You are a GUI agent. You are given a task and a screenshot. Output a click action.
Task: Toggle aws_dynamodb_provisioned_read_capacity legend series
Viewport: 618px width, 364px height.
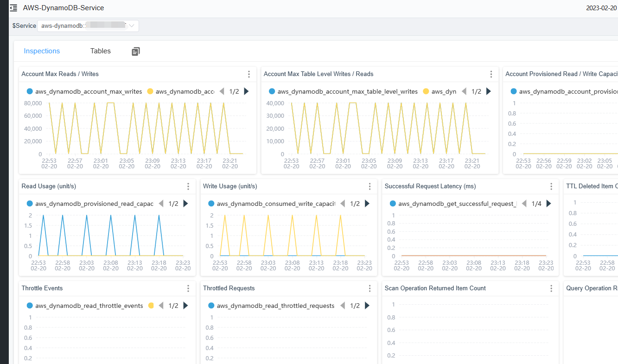[x=90, y=204]
